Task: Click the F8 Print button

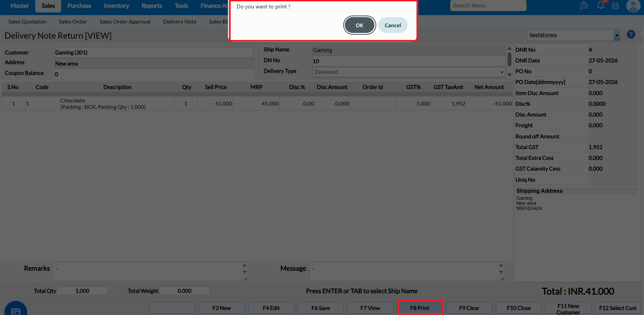Action: point(420,308)
